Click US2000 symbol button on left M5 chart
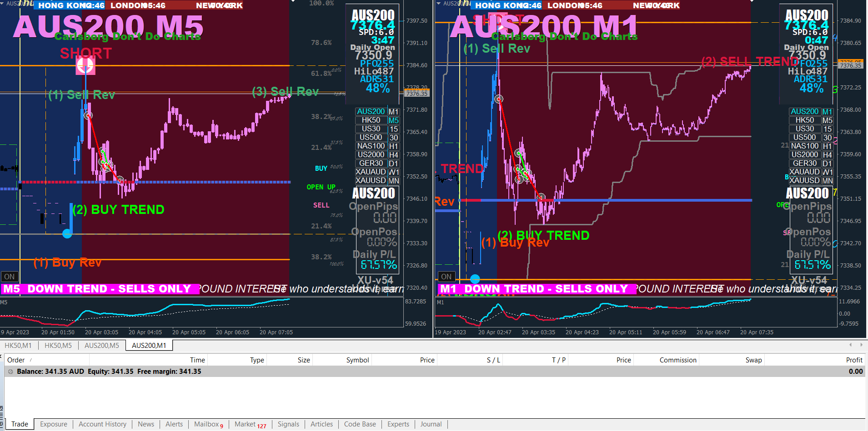 coord(371,155)
